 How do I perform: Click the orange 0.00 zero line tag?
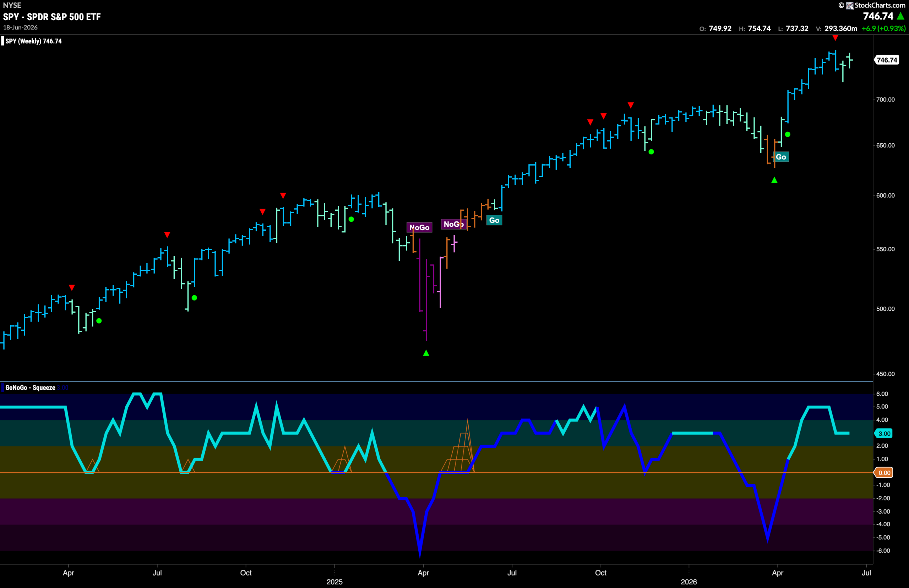tap(884, 473)
